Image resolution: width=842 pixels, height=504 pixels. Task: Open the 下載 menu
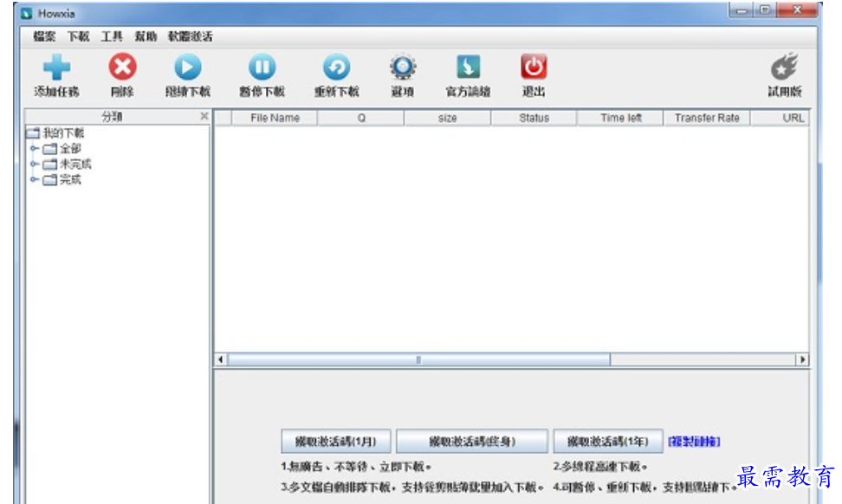79,36
